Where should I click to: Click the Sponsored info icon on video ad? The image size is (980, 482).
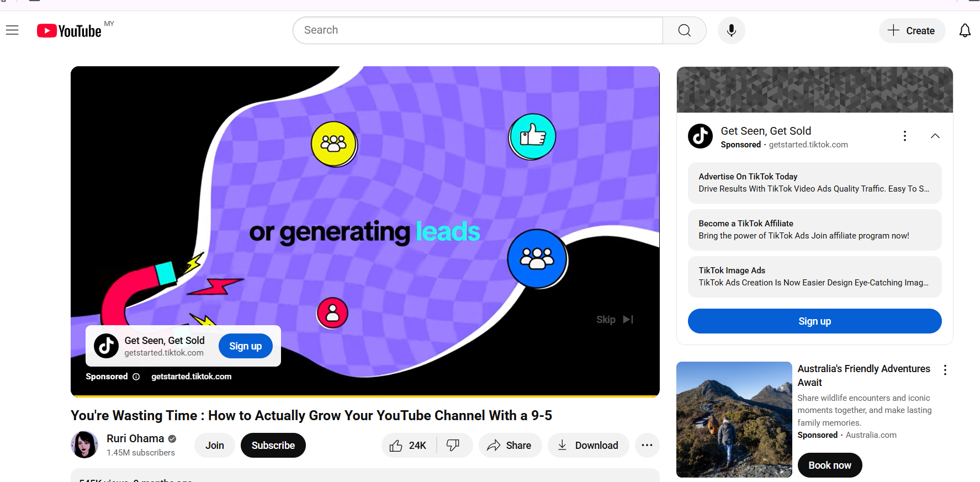coord(136,377)
